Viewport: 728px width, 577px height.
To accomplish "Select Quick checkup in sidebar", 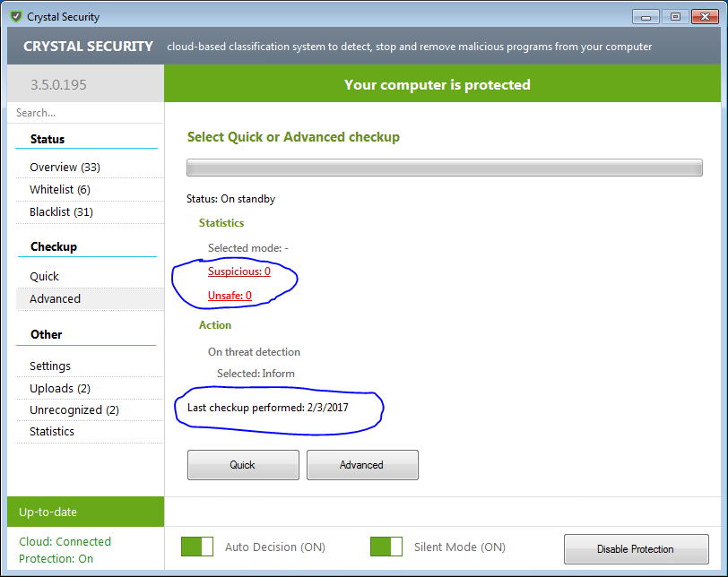I will (45, 277).
